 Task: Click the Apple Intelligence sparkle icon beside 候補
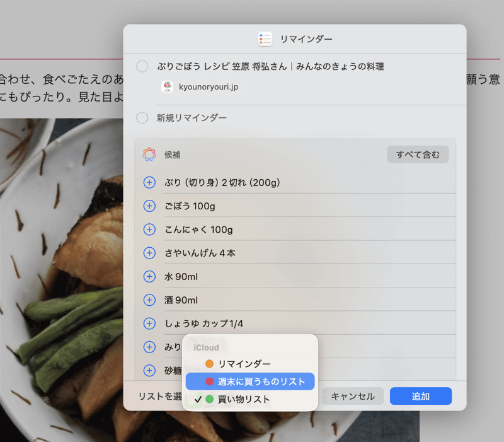(149, 154)
